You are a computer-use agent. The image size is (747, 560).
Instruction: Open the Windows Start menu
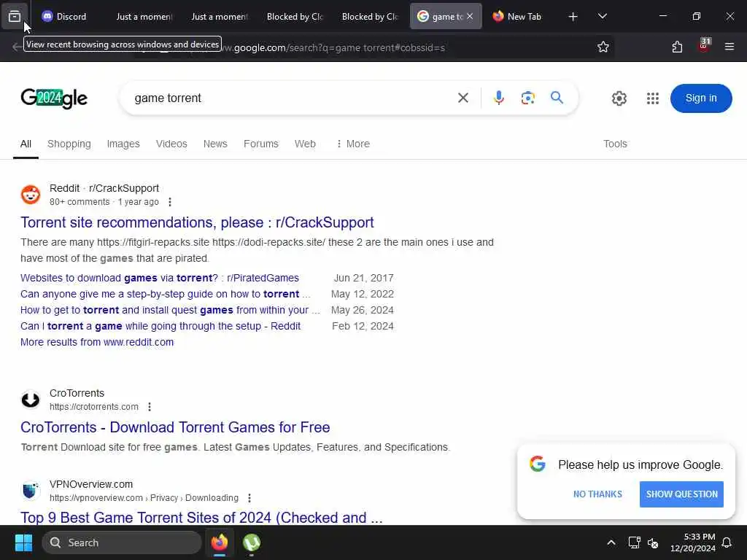click(23, 542)
